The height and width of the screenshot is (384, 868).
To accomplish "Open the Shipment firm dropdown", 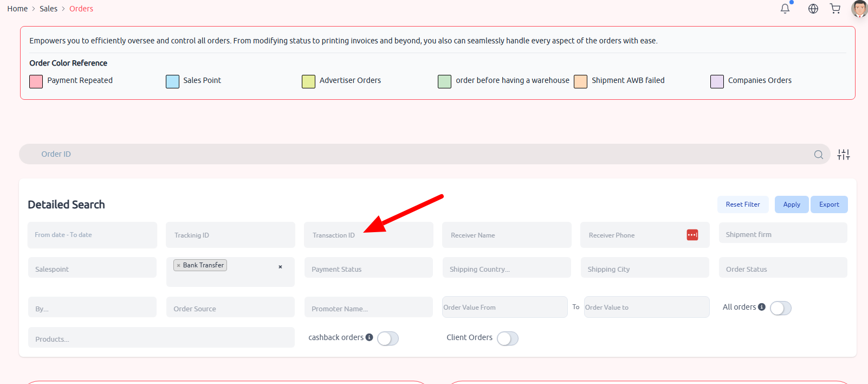I will point(783,233).
